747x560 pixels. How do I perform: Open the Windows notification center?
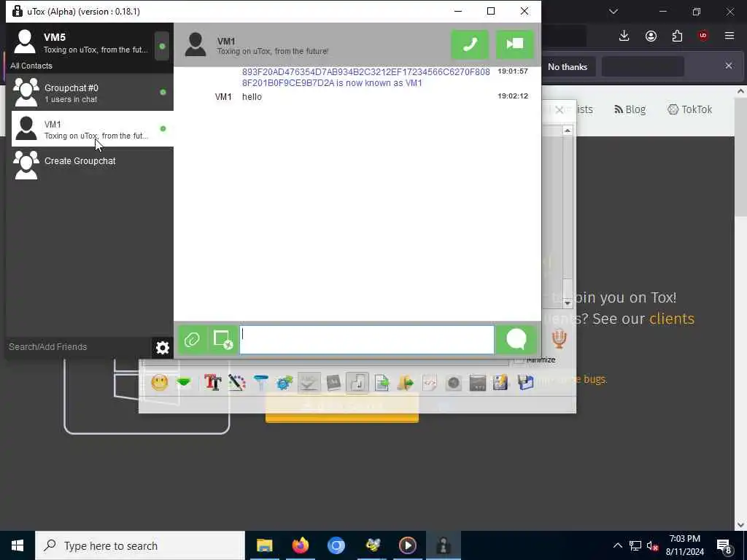[724, 546]
